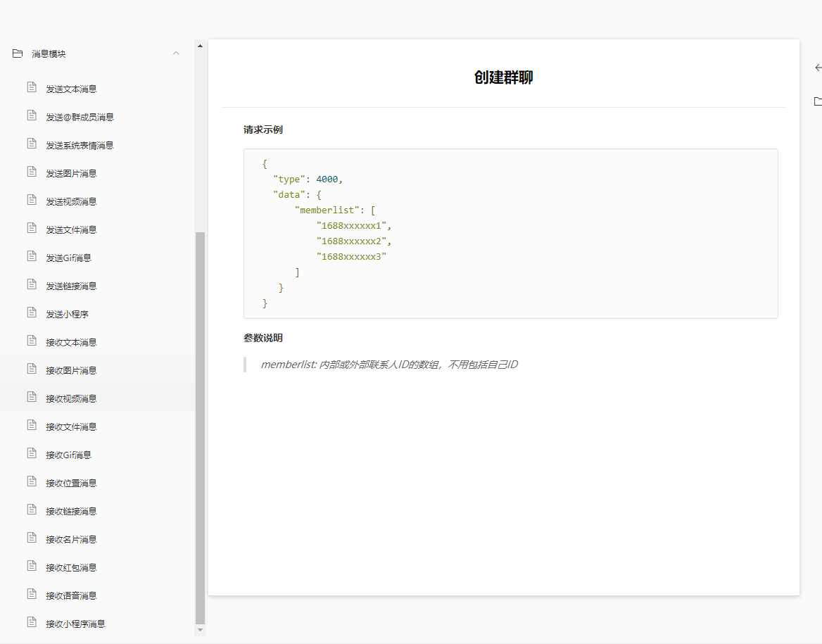
Task: Go to 发送视频消息 doc
Action: [71, 202]
